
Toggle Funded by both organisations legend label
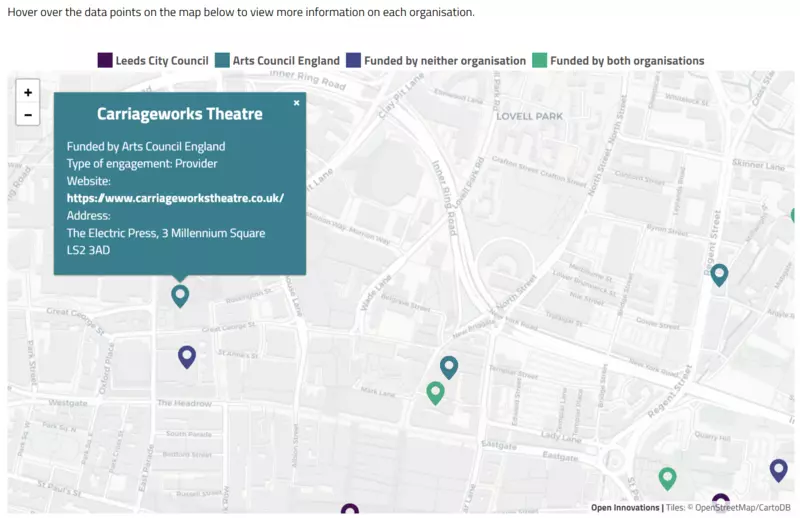tap(627, 61)
